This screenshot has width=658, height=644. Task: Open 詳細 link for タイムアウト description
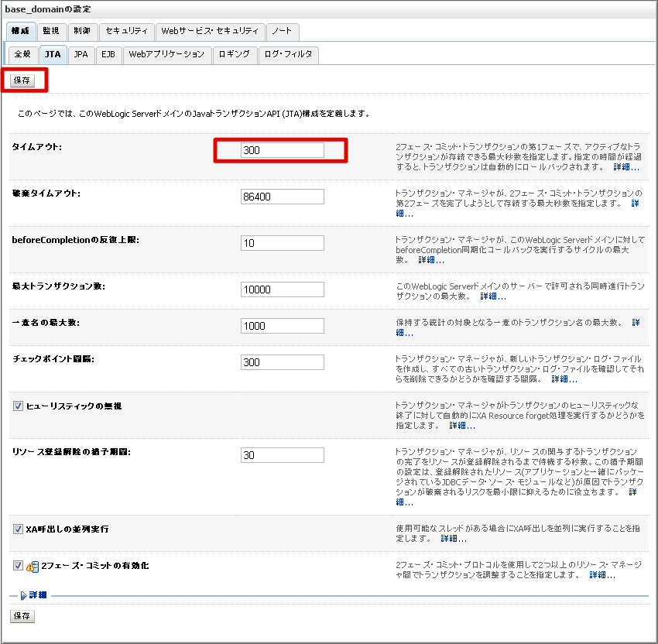pyautogui.click(x=626, y=167)
